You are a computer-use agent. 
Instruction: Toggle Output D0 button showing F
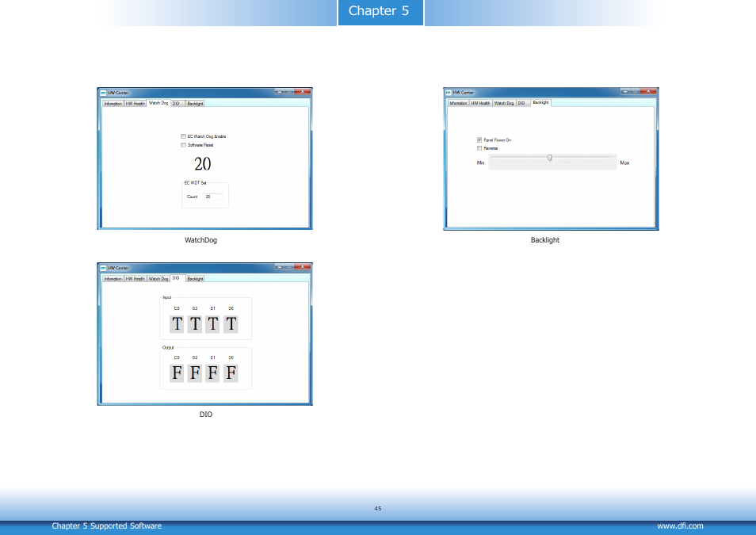click(231, 373)
